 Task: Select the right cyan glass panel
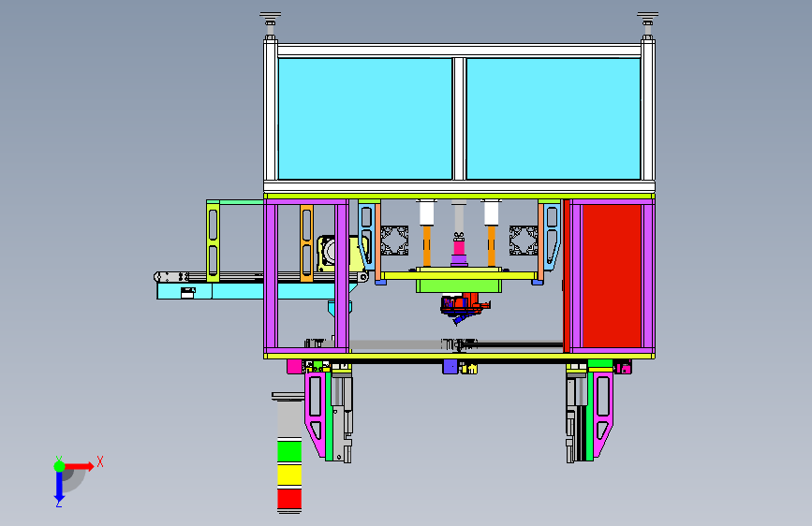[x=554, y=119]
